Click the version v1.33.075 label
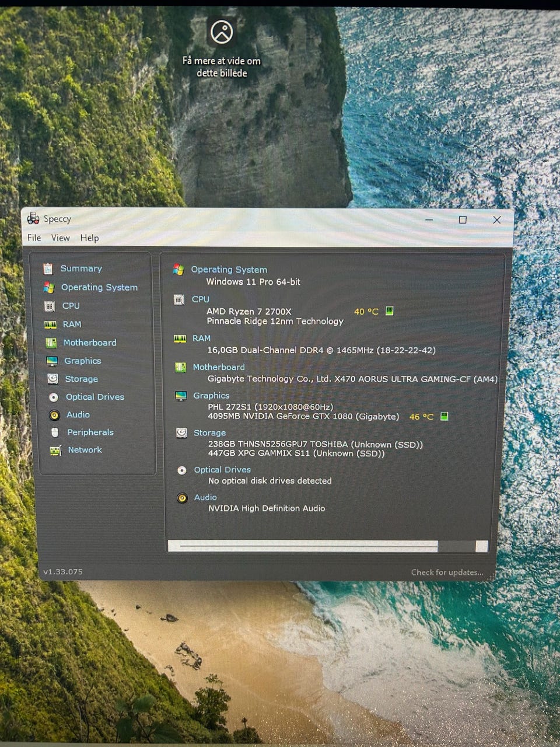The width and height of the screenshot is (560, 747). [63, 572]
